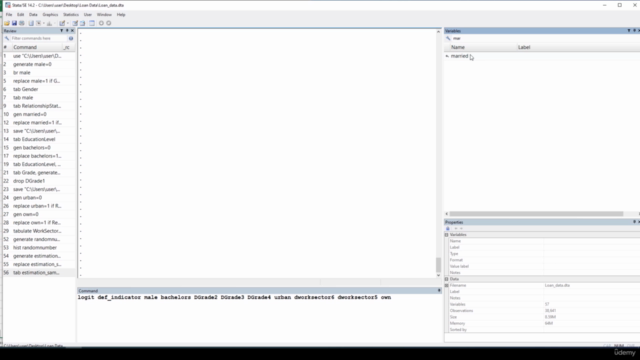The image size is (640, 360).
Task: Click the Results window vertical scrollbar thumb
Action: coord(438,264)
